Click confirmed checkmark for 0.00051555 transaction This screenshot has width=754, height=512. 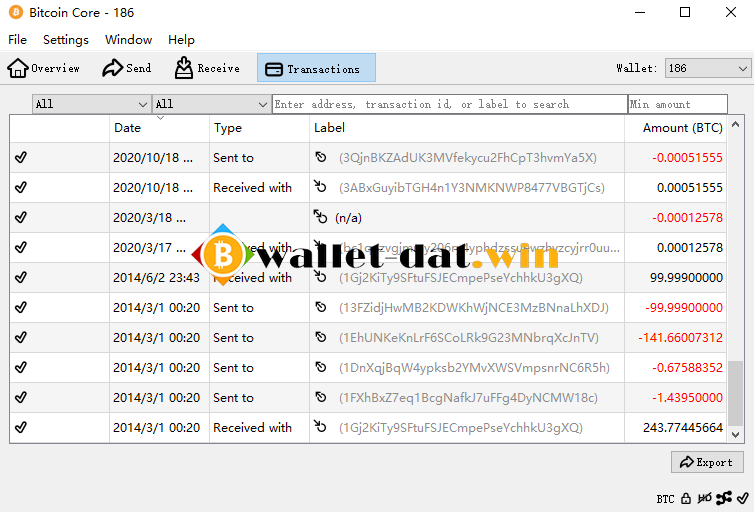pos(21,187)
